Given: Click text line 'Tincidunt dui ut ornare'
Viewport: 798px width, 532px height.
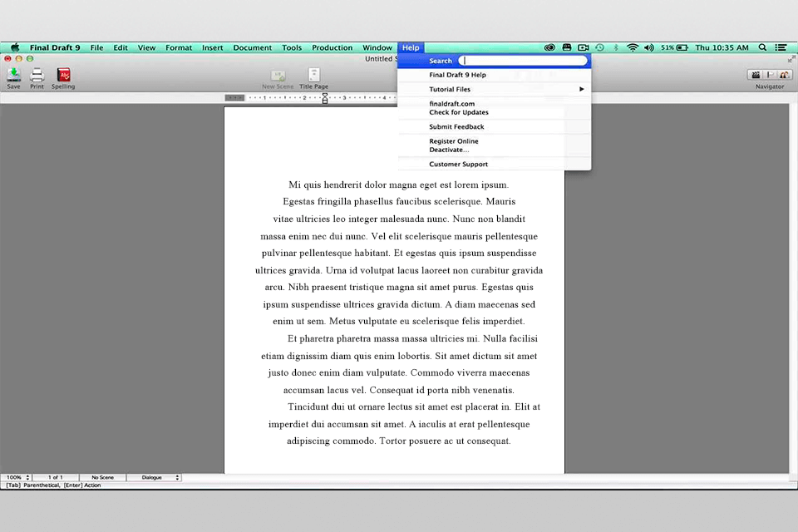Looking at the screenshot, I should tap(414, 406).
